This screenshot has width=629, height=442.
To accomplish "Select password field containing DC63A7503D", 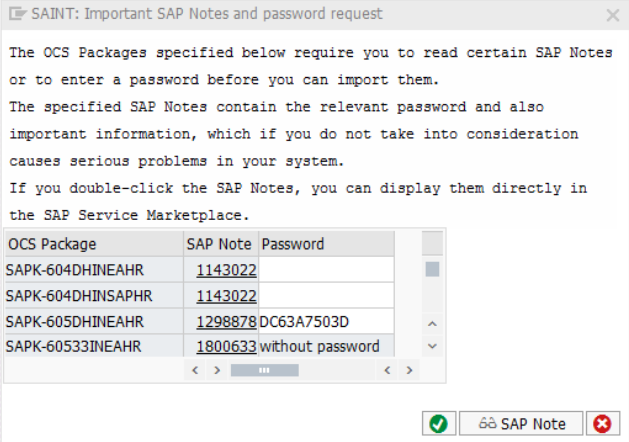I will (326, 321).
